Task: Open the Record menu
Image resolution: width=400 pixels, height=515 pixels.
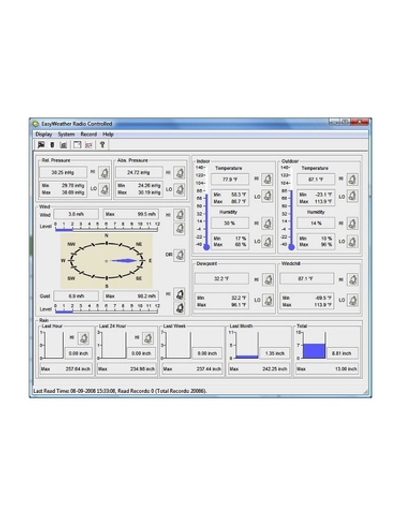Action: point(89,134)
